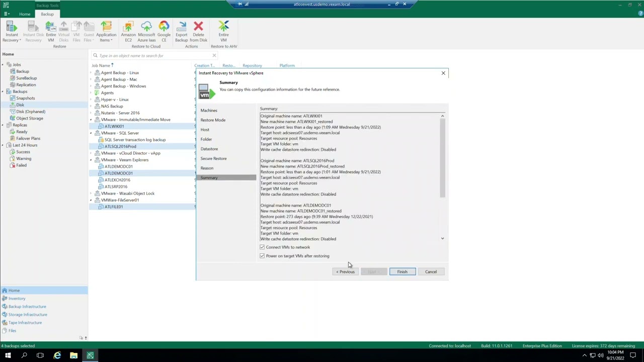Image resolution: width=644 pixels, height=362 pixels.
Task: Go to the Restore Mode wizard step
Action: pos(213,120)
